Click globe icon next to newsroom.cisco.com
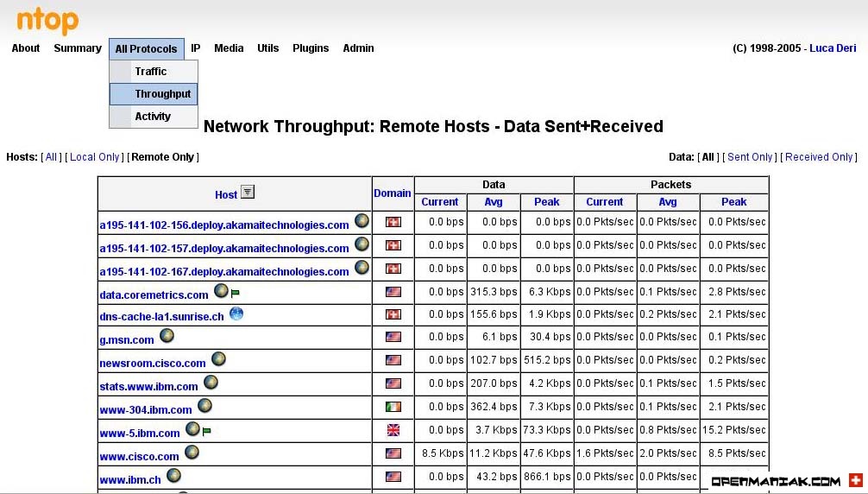The image size is (868, 494). point(218,359)
